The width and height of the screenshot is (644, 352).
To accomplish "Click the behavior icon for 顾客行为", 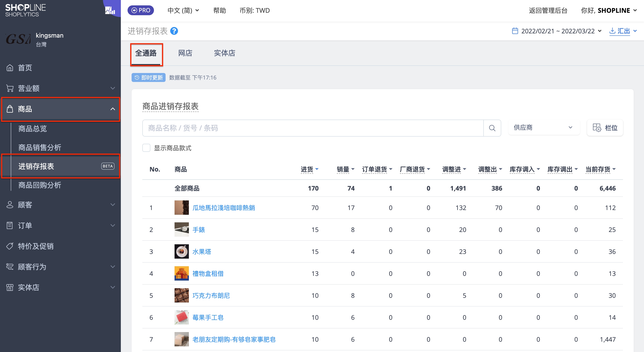I will [10, 267].
